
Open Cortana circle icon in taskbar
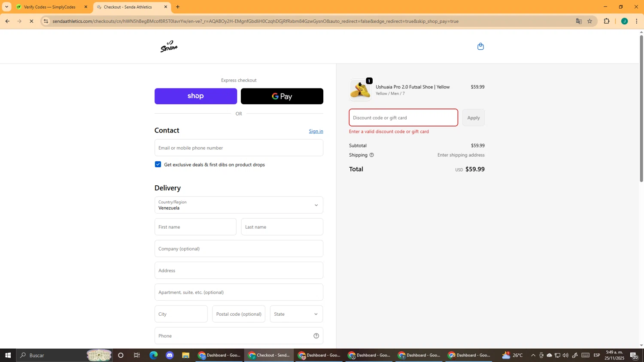[121, 355]
